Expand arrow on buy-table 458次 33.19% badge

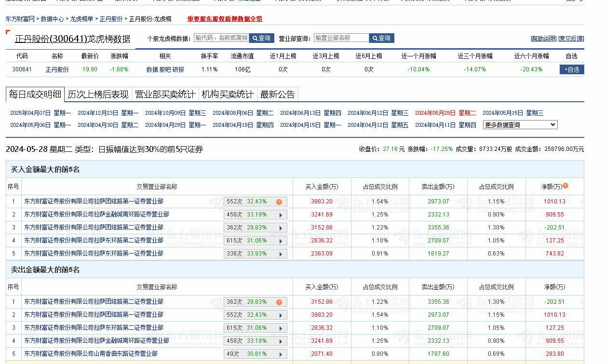pyautogui.click(x=281, y=215)
